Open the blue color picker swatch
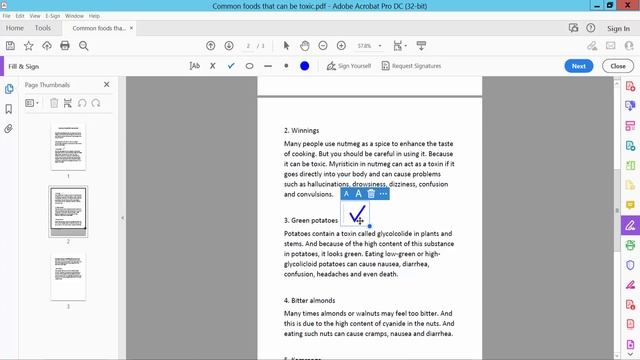 304,66
